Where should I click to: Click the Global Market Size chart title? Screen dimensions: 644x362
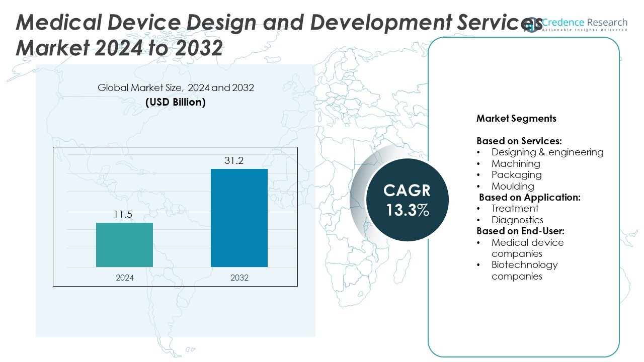pos(176,88)
